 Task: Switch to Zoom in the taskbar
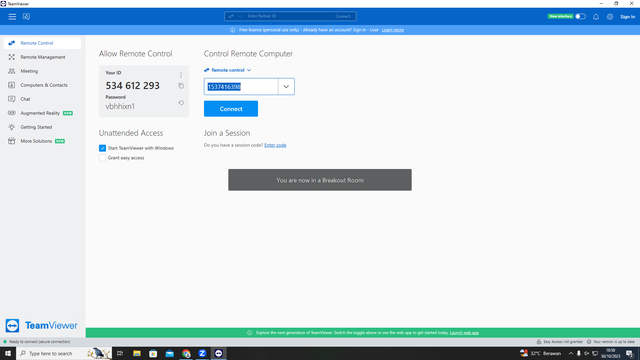pos(202,353)
